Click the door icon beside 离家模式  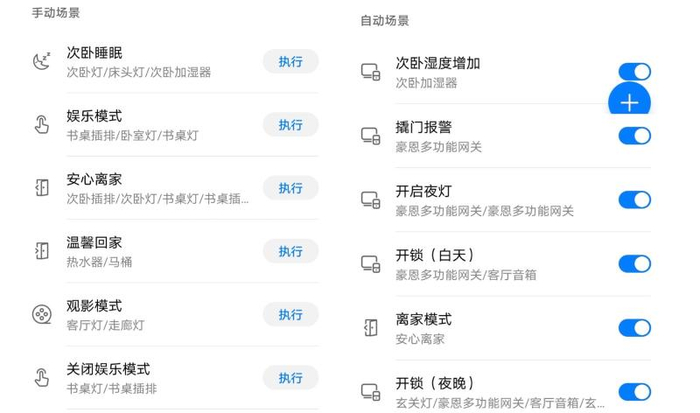371,328
